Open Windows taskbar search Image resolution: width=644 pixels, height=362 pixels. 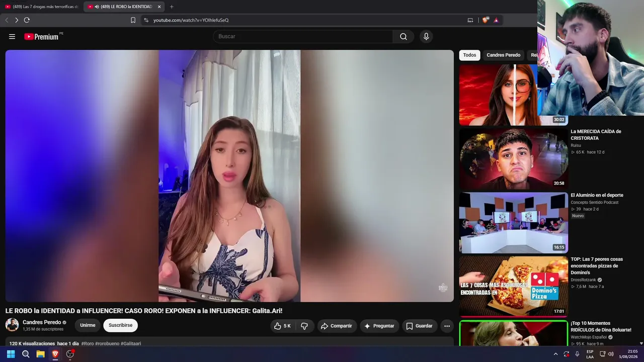click(x=26, y=354)
